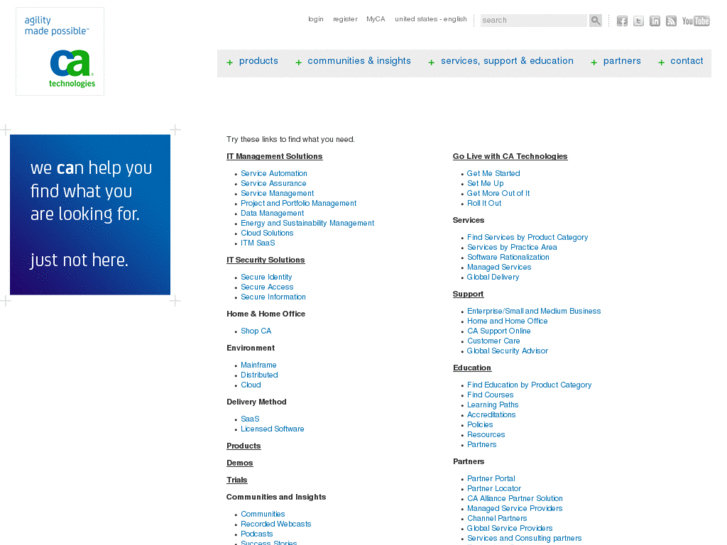Open Learning Paths link
727x545 pixels.
pyautogui.click(x=492, y=405)
